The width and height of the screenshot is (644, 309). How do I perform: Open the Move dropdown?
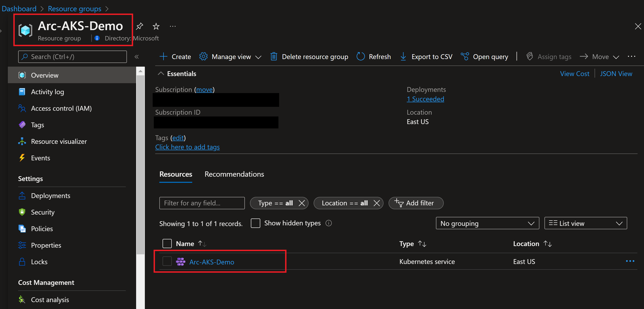(x=599, y=57)
